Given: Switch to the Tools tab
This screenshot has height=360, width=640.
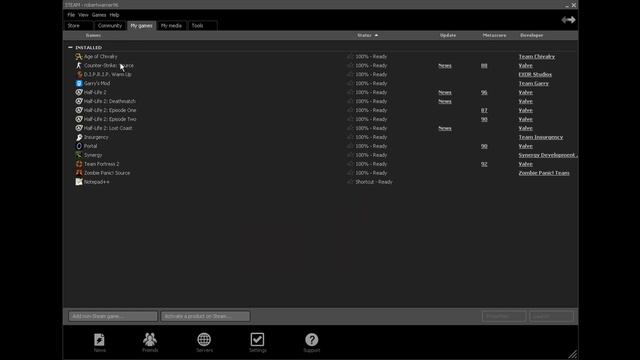Looking at the screenshot, I should coord(202,26).
